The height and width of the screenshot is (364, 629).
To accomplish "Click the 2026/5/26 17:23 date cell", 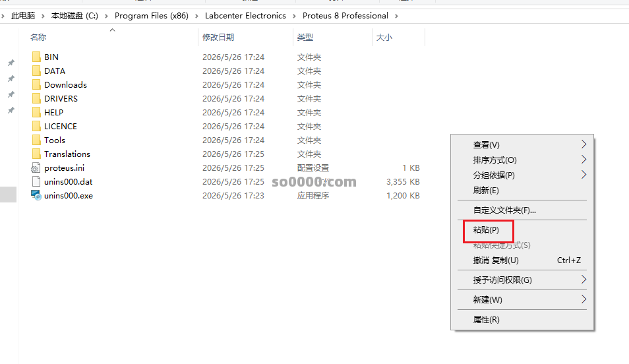I will pyautogui.click(x=233, y=195).
